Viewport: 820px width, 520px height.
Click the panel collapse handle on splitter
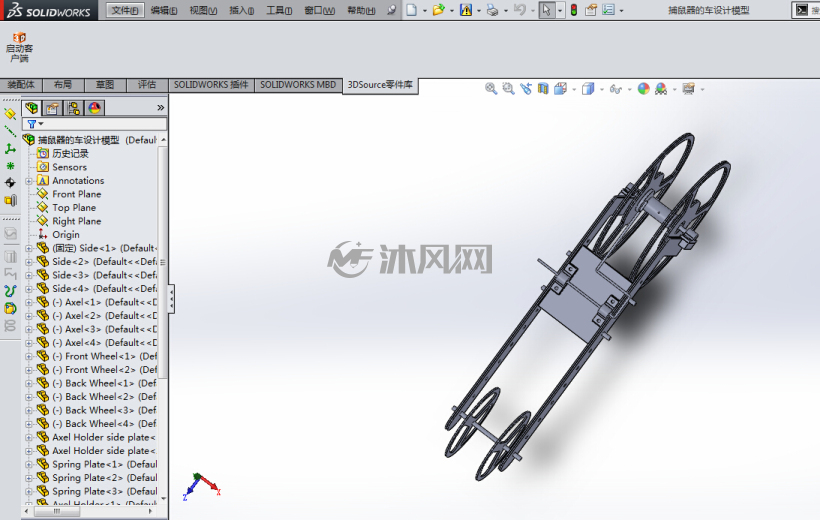coord(171,299)
